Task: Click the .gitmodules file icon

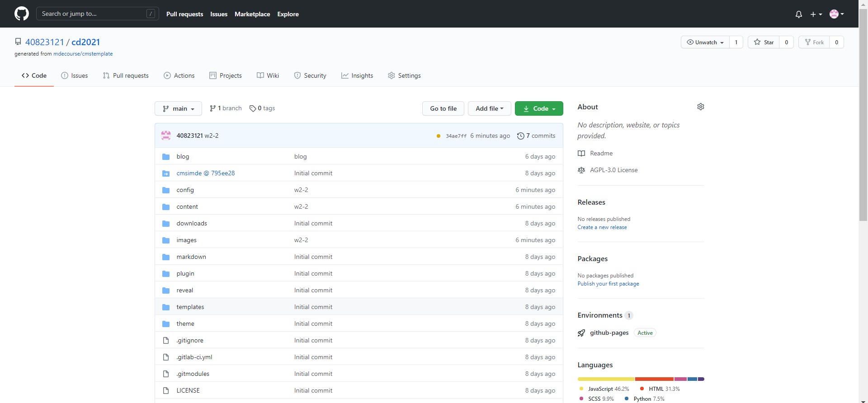Action: [x=166, y=374]
